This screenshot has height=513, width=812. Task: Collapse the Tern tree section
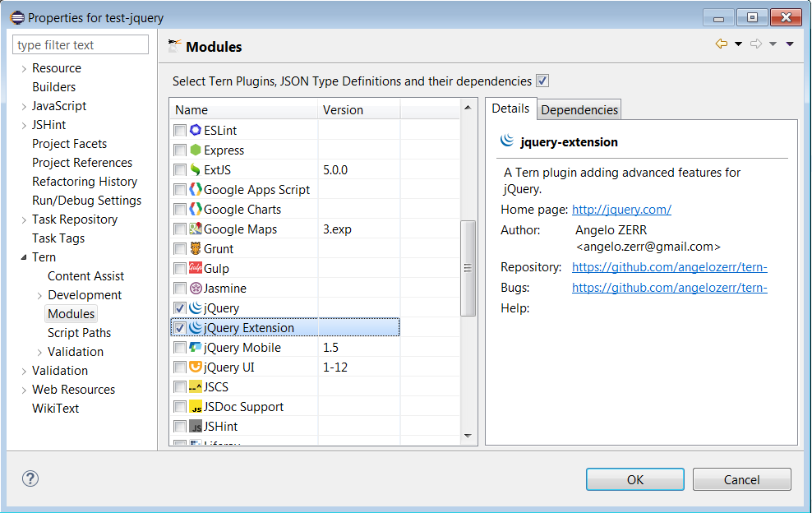pos(25,256)
